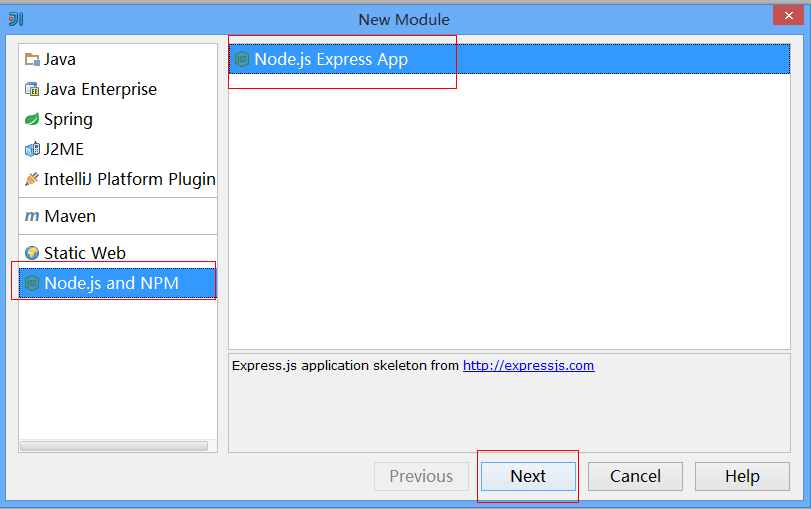Click the greyed-out Previous button
This screenshot has height=509, width=811.
pos(421,476)
